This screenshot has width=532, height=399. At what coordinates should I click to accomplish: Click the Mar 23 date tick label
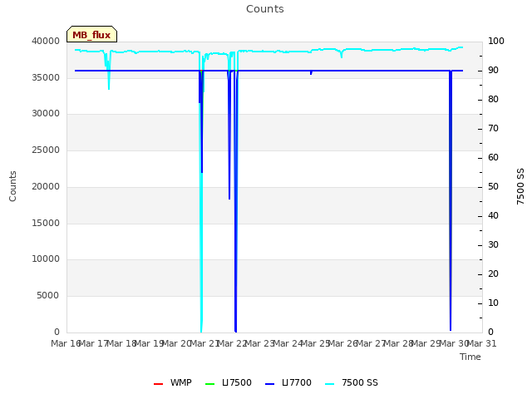point(260,343)
